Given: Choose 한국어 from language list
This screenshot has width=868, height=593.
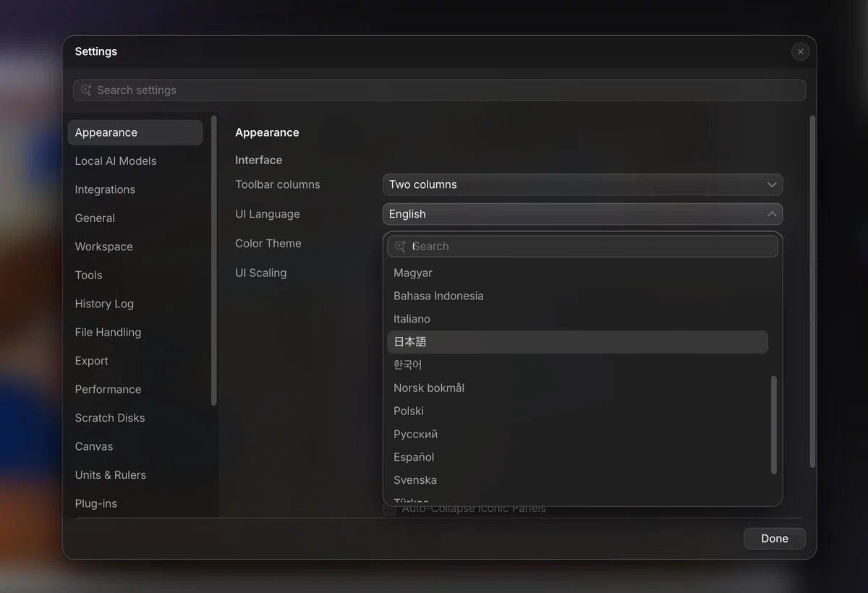Looking at the screenshot, I should pyautogui.click(x=577, y=365).
